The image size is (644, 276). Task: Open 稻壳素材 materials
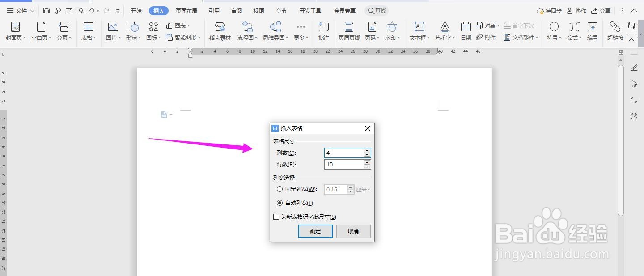(220, 31)
